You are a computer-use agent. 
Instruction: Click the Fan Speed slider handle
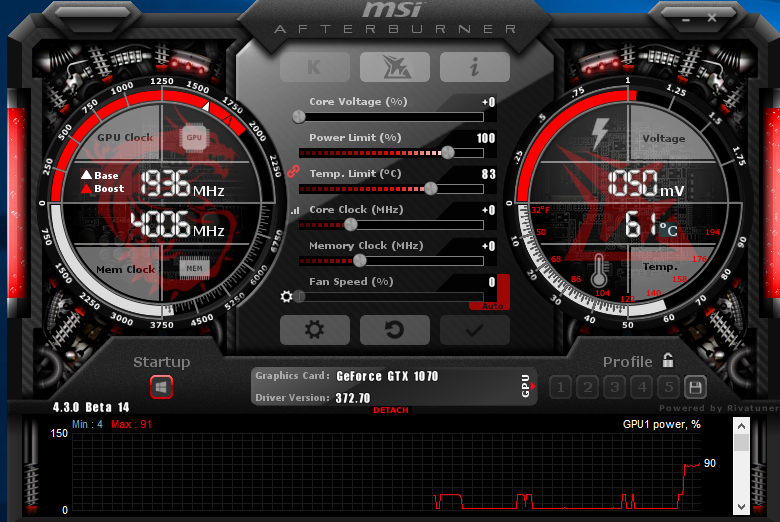tap(299, 297)
